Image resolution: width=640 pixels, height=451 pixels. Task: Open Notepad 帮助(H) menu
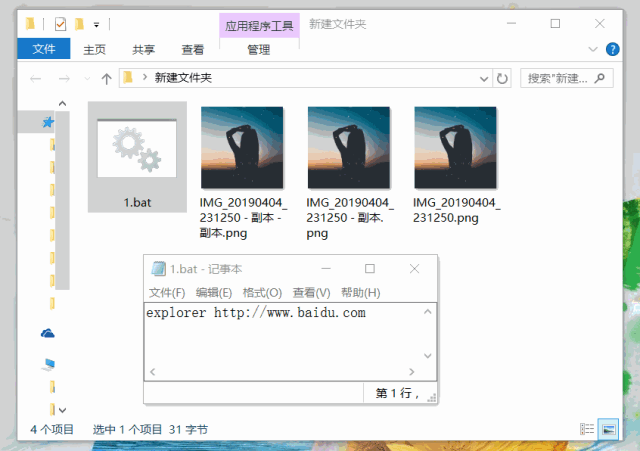(x=361, y=293)
